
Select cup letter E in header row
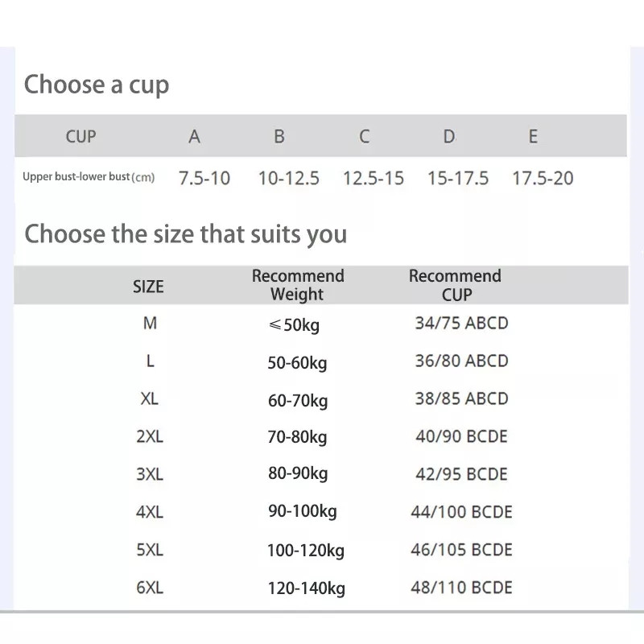pos(533,137)
